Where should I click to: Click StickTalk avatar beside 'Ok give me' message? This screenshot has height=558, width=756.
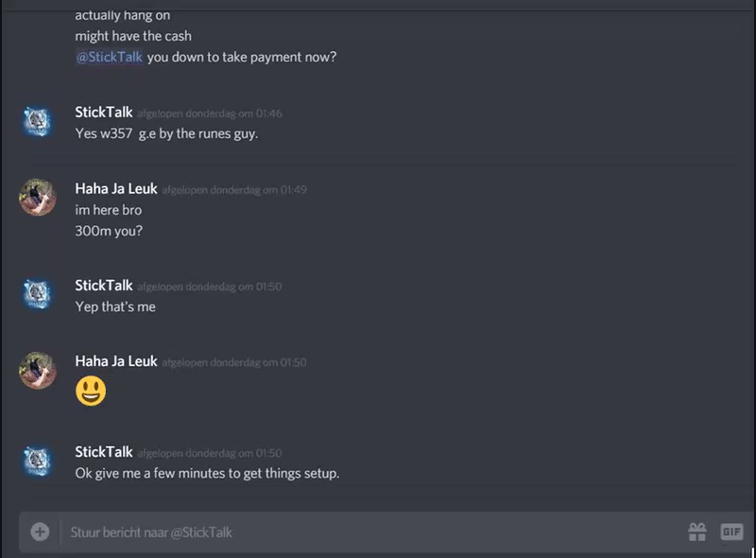click(38, 461)
